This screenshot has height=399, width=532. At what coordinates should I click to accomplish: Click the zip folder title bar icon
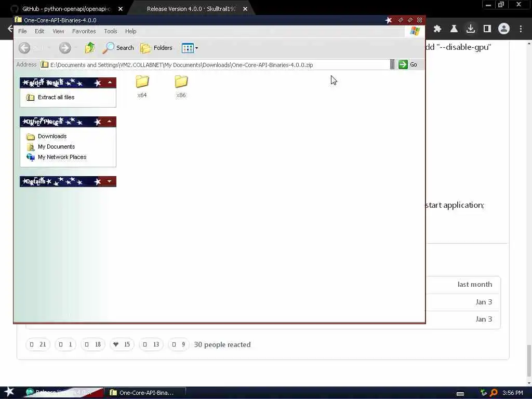(x=18, y=20)
